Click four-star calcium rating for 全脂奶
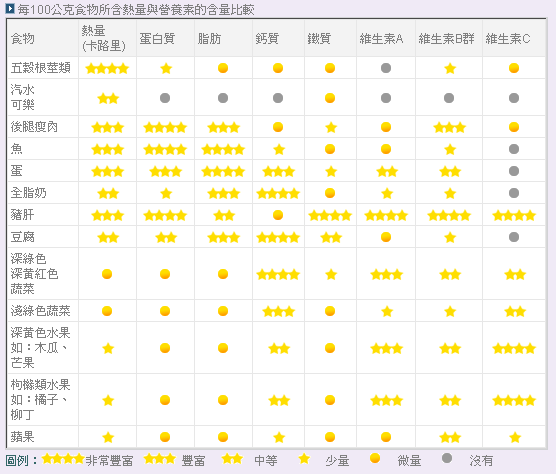 click(278, 194)
